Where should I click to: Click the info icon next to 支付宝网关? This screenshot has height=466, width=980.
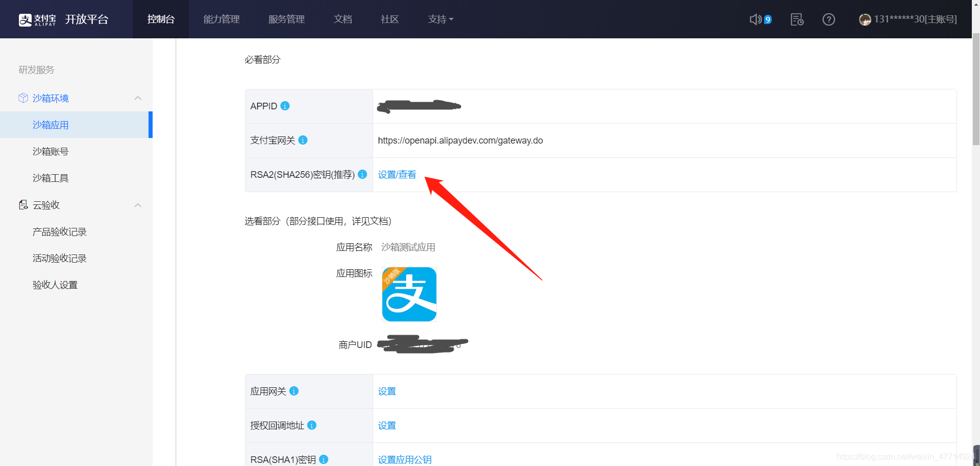tap(303, 140)
